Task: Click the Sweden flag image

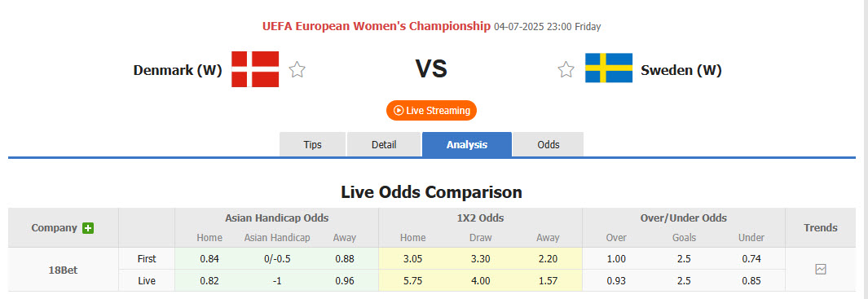Action: [608, 68]
